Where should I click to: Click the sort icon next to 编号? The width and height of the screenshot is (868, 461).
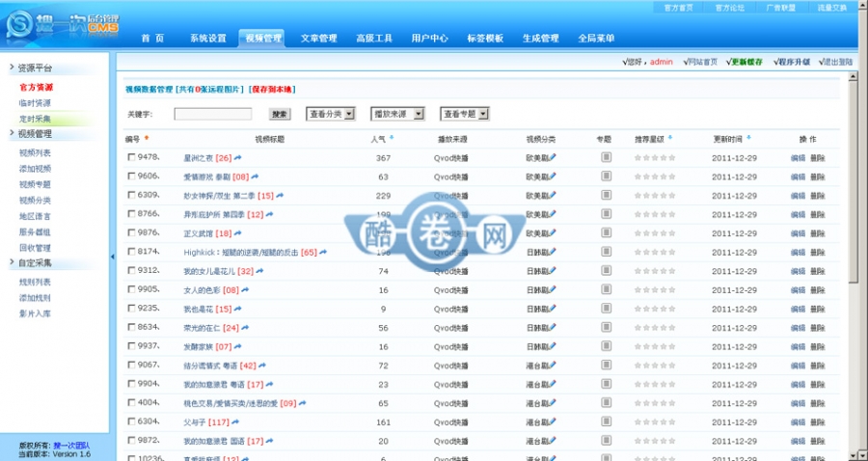[x=147, y=139]
